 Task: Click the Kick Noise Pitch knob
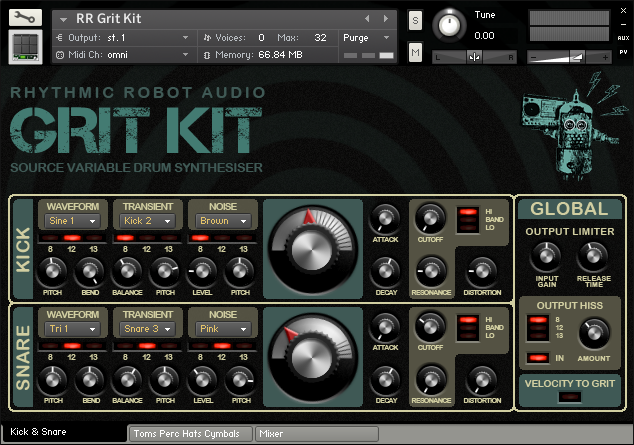tap(240, 272)
